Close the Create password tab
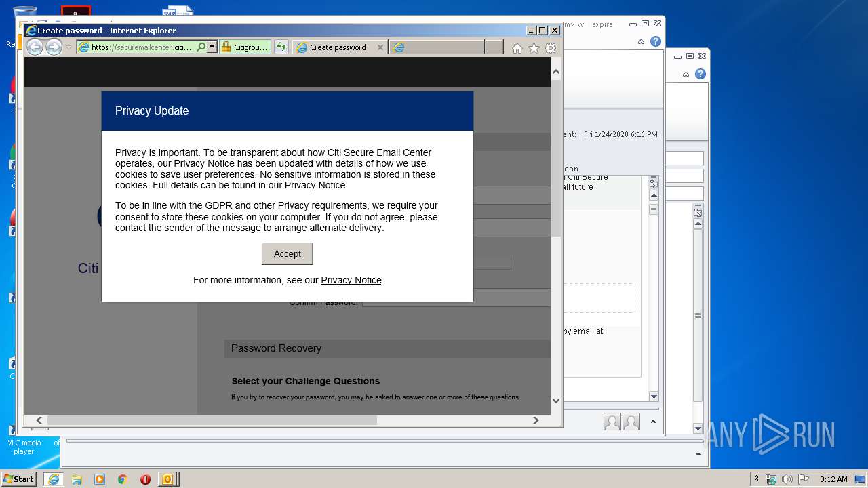Viewport: 868px width, 488px height. point(380,47)
